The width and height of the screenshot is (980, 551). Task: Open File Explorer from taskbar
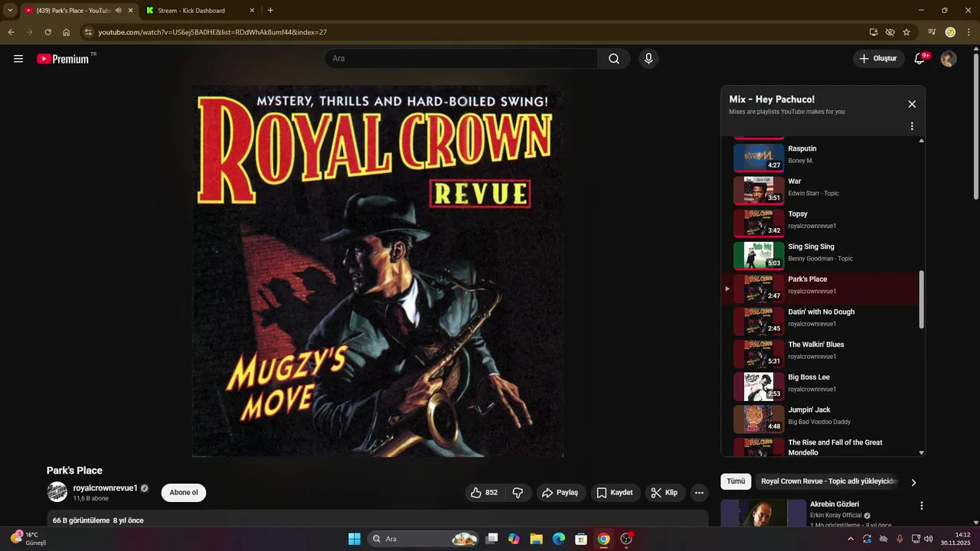(x=536, y=539)
